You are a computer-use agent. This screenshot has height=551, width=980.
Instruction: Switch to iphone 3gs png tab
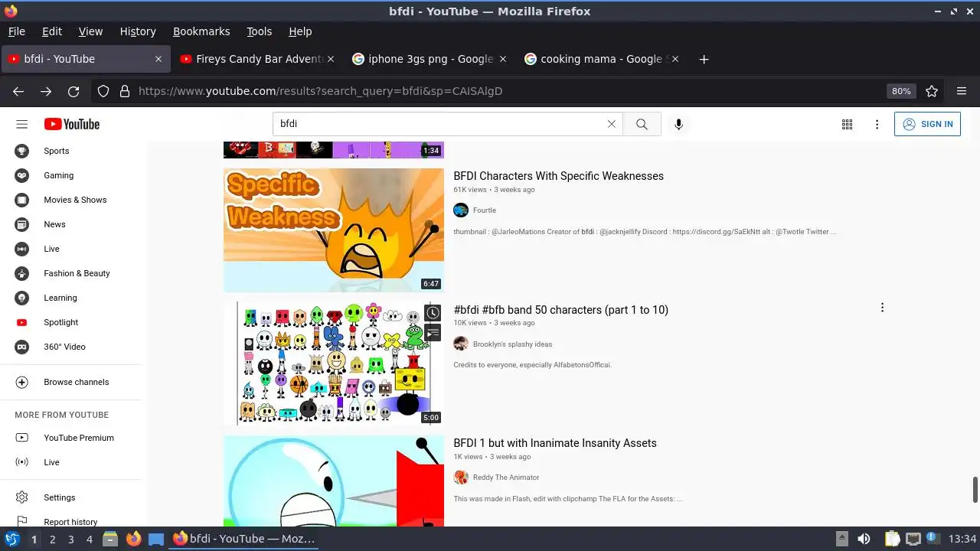tap(430, 59)
